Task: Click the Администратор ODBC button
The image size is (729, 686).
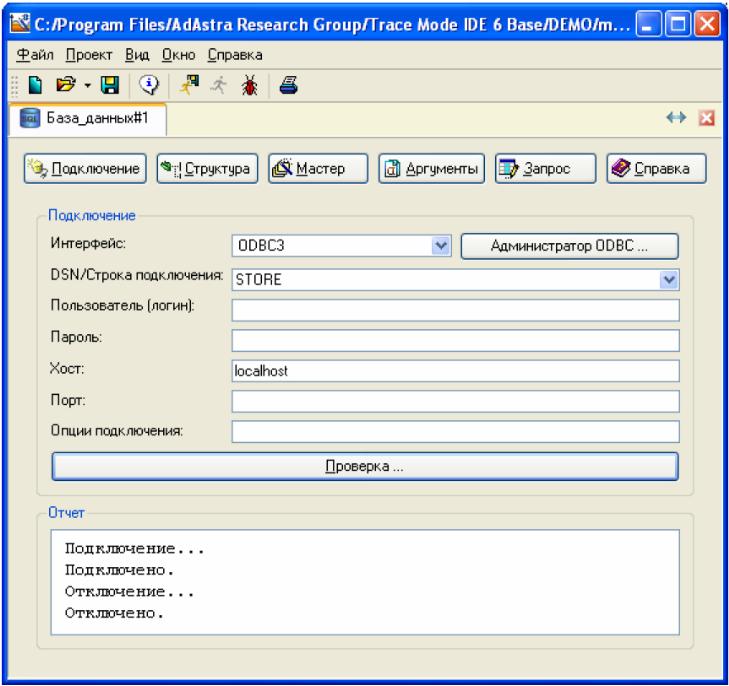Action: tap(570, 246)
